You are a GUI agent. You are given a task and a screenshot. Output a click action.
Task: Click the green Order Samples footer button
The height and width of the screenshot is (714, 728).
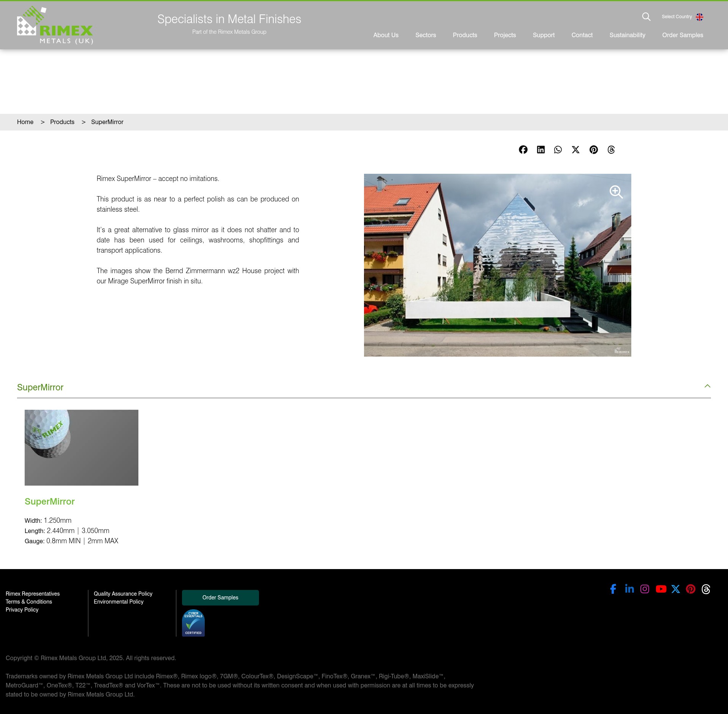coord(220,598)
